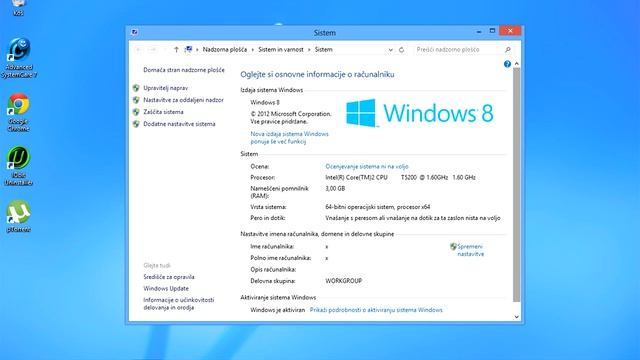
Task: Click Ocenjevanje sistema ni na voljo link
Action: click(x=367, y=167)
